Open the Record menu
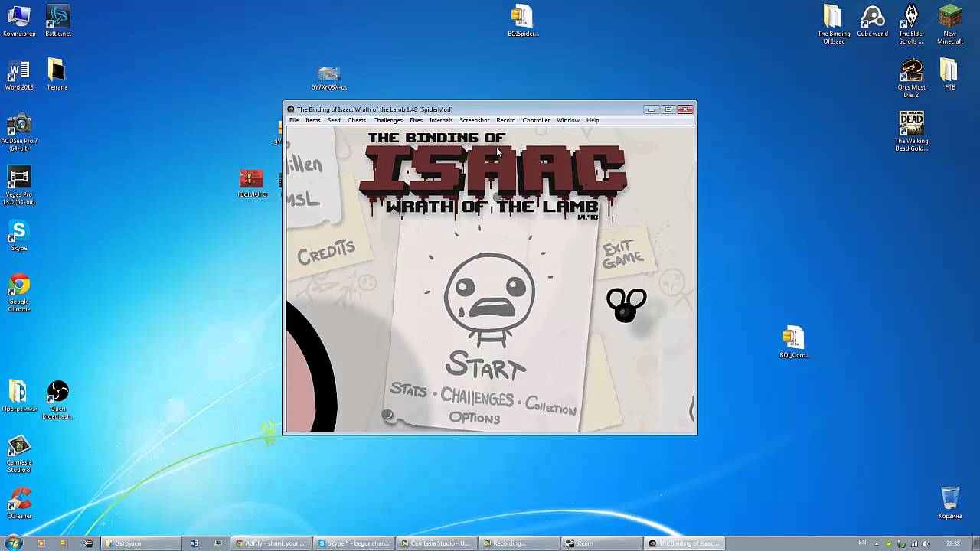This screenshot has width=980, height=551. point(506,120)
